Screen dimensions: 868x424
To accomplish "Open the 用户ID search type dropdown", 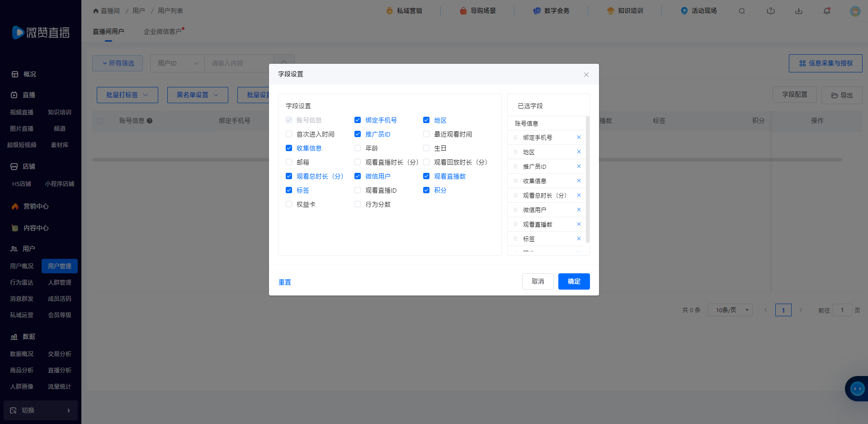I will (177, 63).
